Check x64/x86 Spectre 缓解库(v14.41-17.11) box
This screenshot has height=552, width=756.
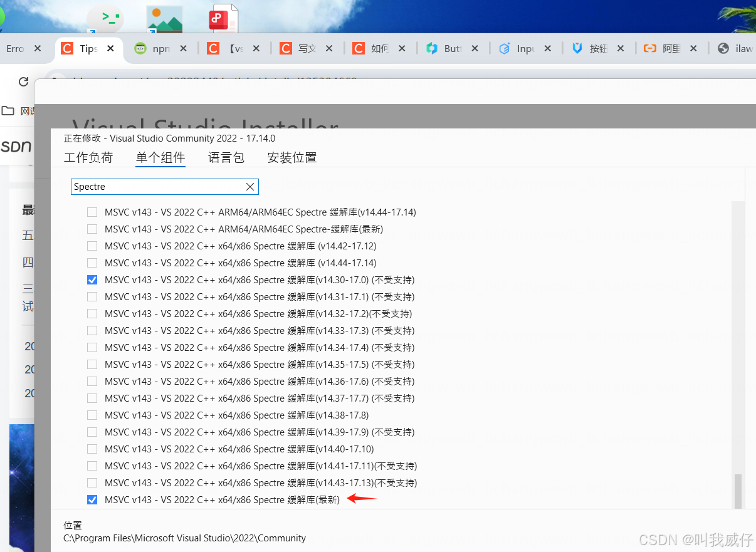click(x=92, y=466)
